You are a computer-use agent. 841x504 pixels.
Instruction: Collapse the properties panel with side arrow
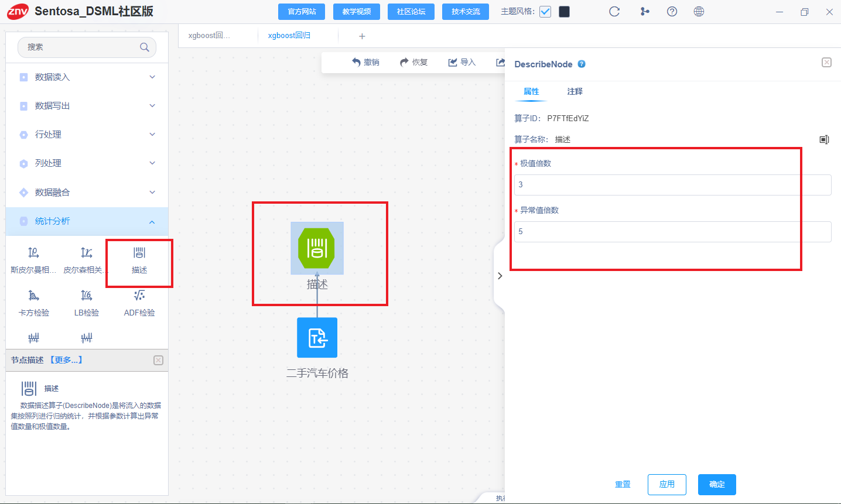coord(500,276)
